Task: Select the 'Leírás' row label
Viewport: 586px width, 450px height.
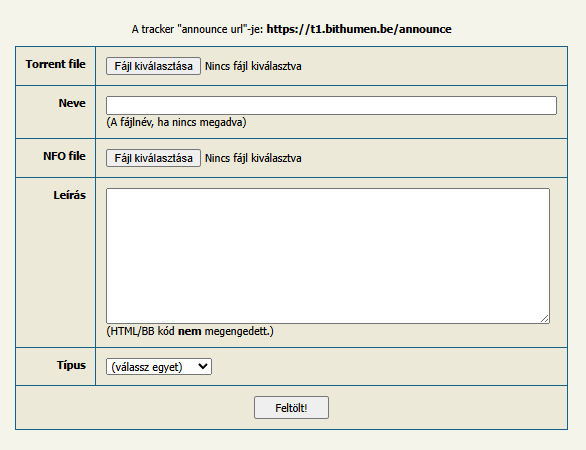Action: tap(70, 195)
